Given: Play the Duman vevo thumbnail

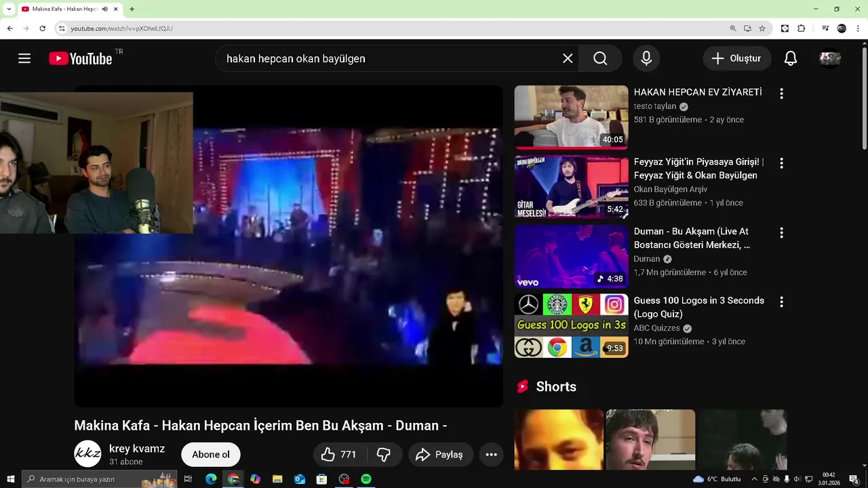Looking at the screenshot, I should click(571, 256).
